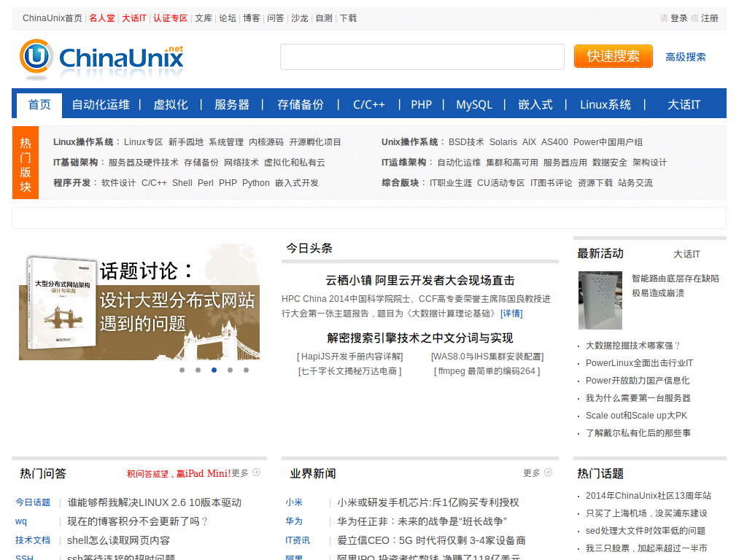Open the 小米 news category label
The height and width of the screenshot is (560, 747).
coord(294,502)
